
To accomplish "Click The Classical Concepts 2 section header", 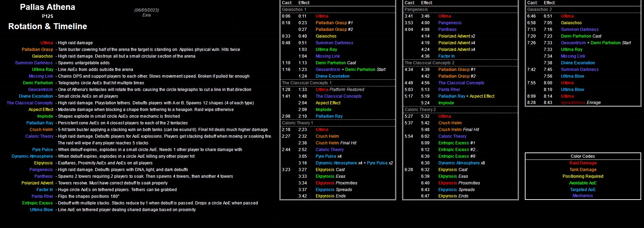I will 429,63.
